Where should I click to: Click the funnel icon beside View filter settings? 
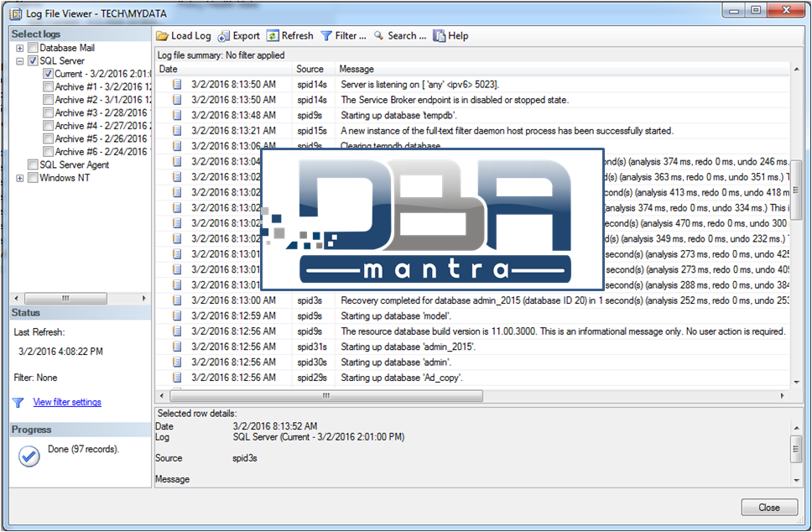pos(18,403)
